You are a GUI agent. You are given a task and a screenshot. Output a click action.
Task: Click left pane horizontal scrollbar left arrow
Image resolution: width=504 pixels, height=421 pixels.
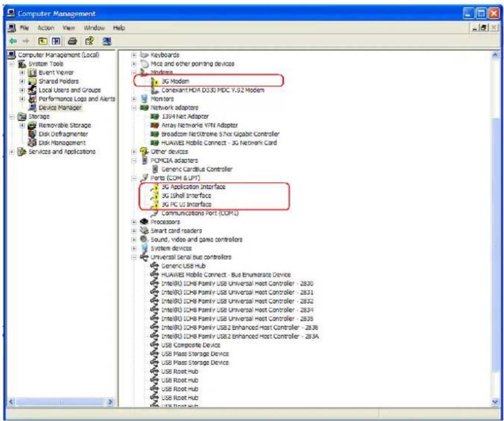point(11,401)
